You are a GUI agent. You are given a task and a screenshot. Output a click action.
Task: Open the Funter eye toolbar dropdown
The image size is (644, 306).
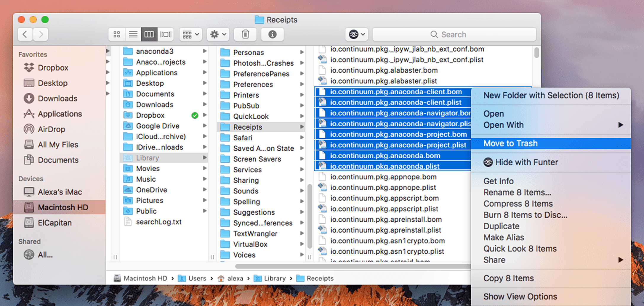[356, 34]
